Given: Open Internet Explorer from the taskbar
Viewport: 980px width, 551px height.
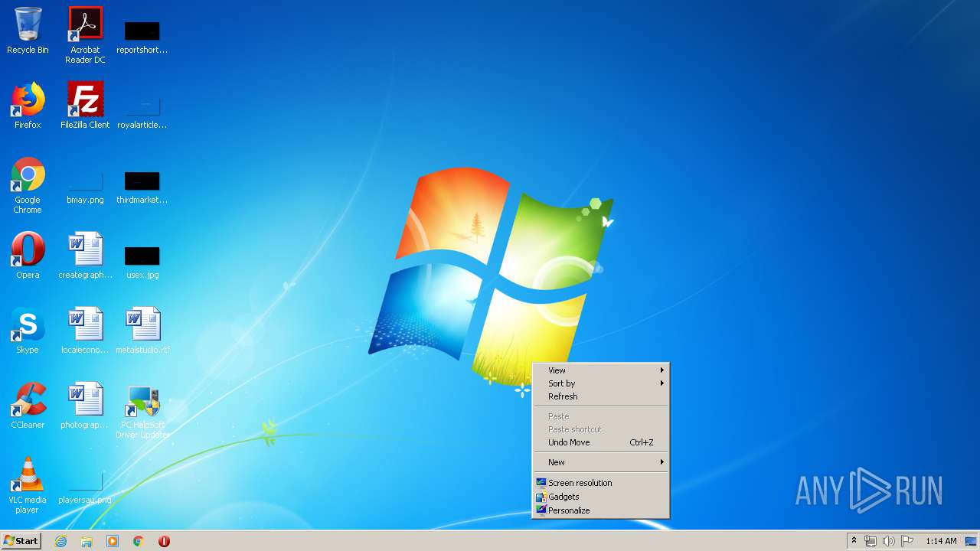Looking at the screenshot, I should pos(60,541).
